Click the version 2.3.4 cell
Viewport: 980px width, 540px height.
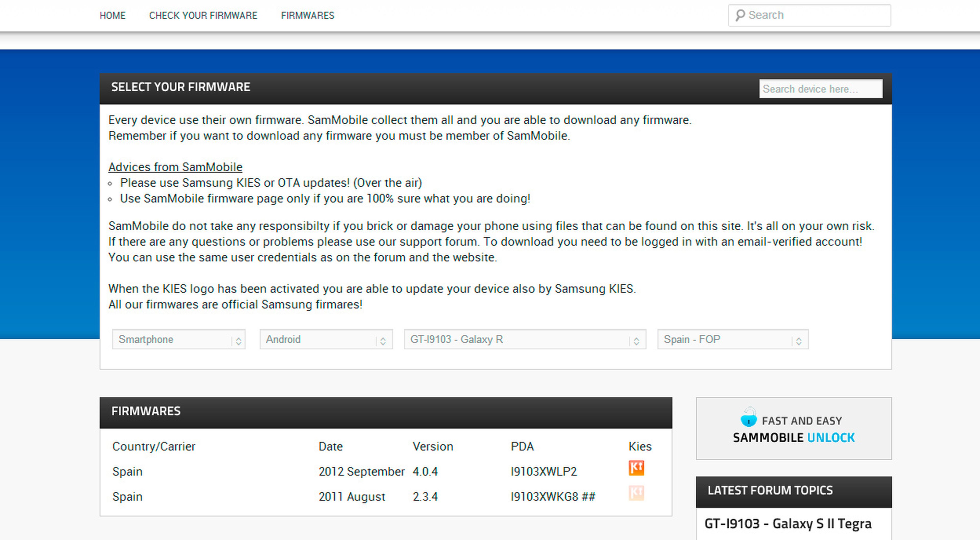(425, 497)
